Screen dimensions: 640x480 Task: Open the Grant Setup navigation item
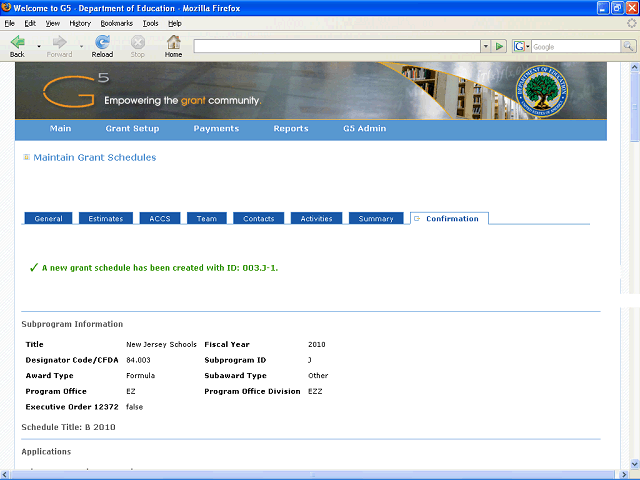tap(132, 129)
